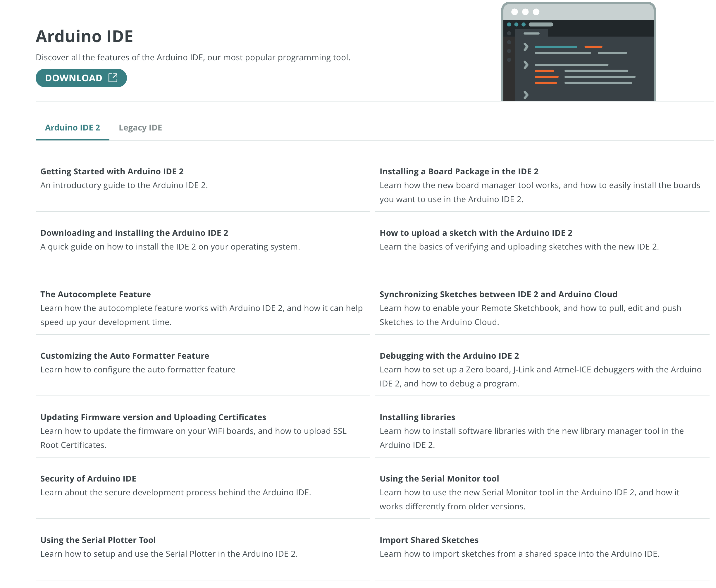Open Security of Arduino IDE article
The image size is (716, 588).
coord(88,479)
